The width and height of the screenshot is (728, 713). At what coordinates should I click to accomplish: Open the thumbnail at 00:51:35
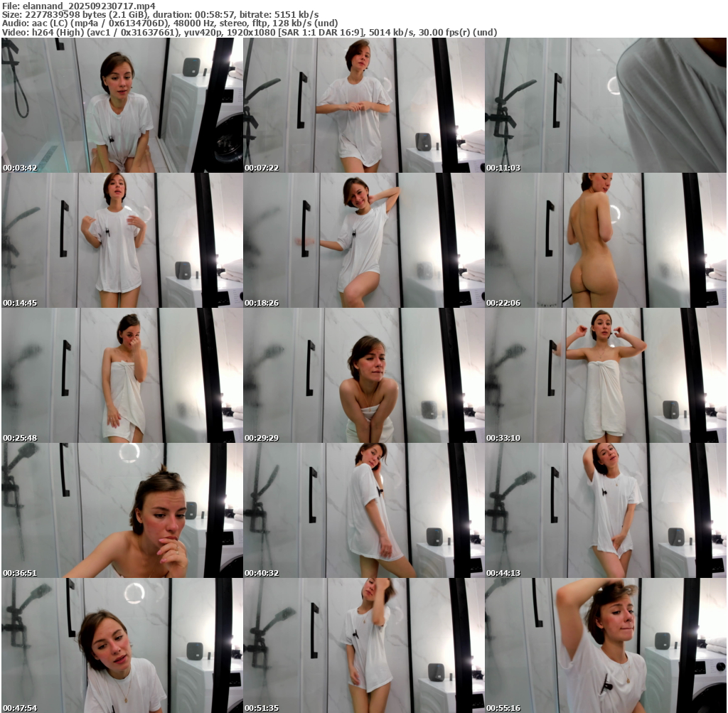(x=363, y=645)
